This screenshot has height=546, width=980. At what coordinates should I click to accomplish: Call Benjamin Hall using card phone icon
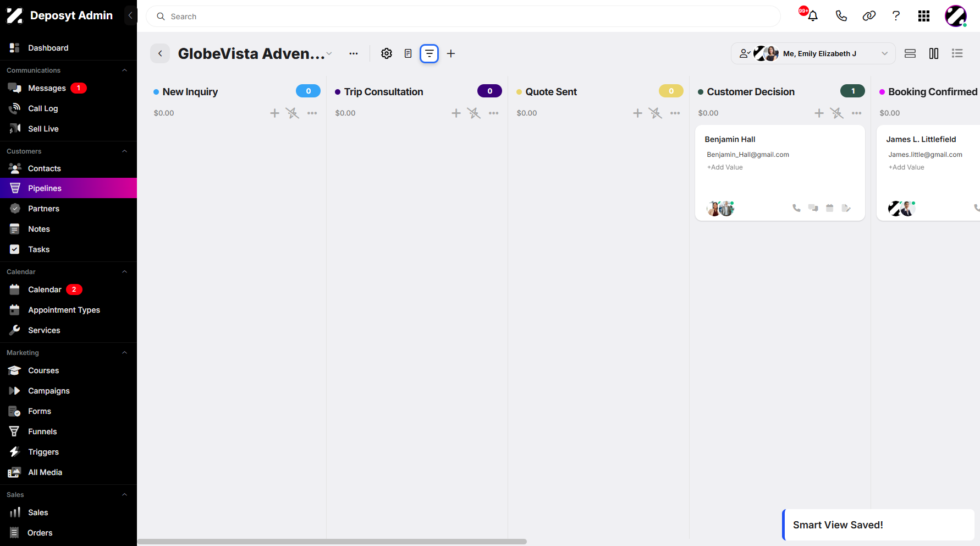(796, 208)
